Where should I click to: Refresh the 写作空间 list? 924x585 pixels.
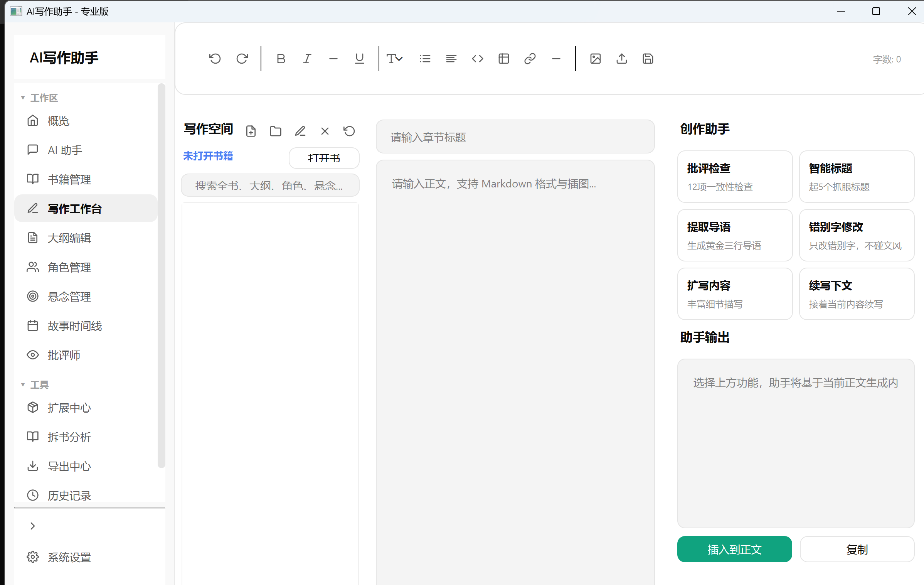click(x=349, y=131)
